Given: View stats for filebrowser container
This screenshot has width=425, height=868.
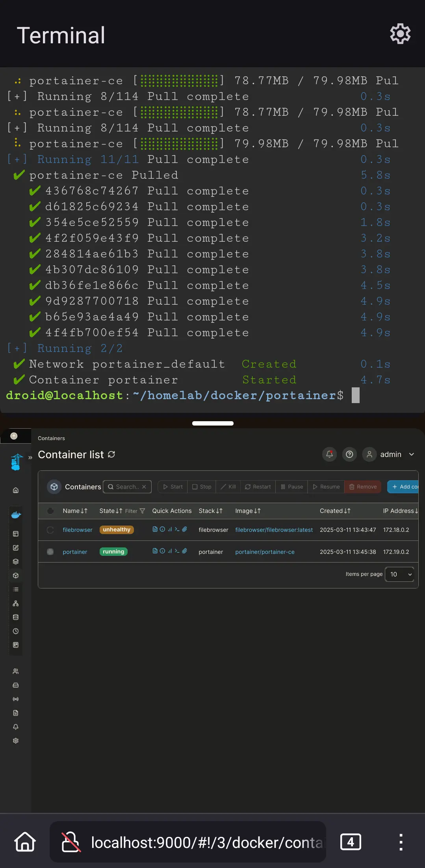Looking at the screenshot, I should coord(170,529).
